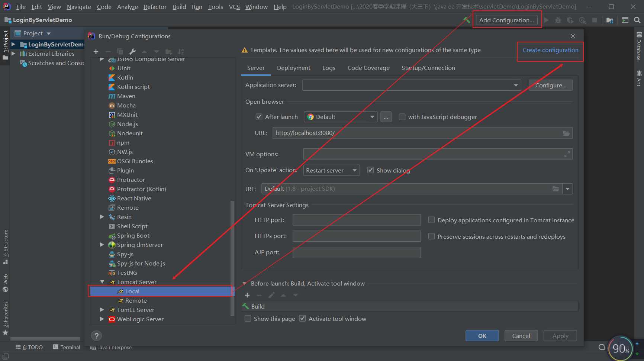644x361 pixels.
Task: Open JRE dropdown arrow
Action: (567, 189)
